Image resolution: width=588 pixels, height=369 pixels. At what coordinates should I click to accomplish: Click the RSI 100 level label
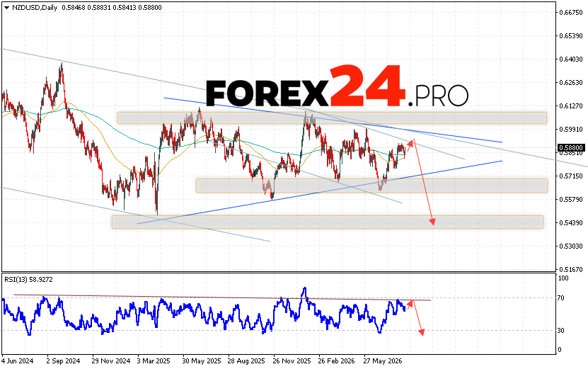[x=563, y=278]
